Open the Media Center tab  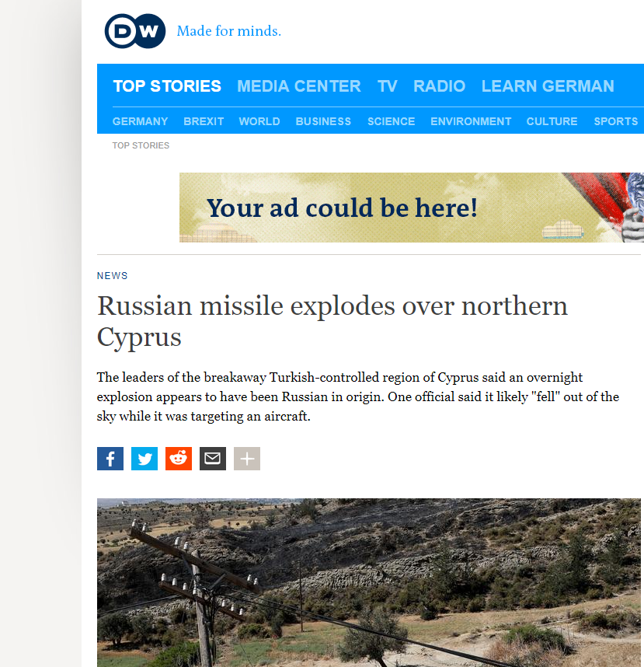(x=299, y=86)
